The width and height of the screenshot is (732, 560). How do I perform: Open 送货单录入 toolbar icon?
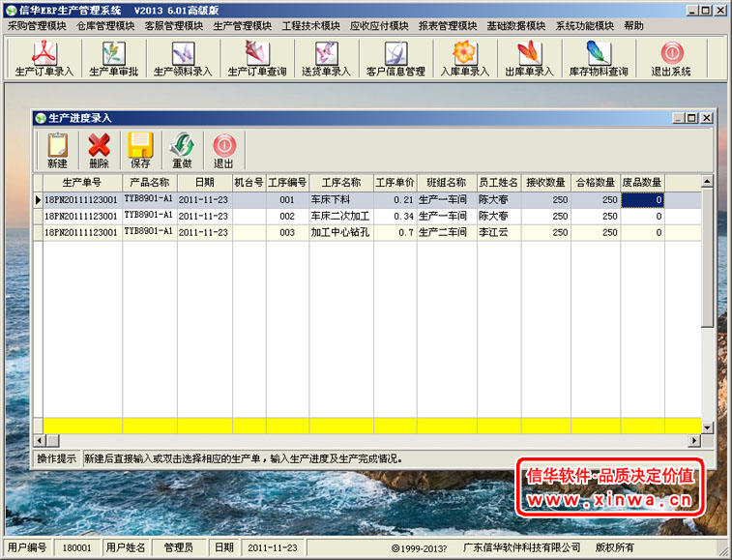coord(326,58)
